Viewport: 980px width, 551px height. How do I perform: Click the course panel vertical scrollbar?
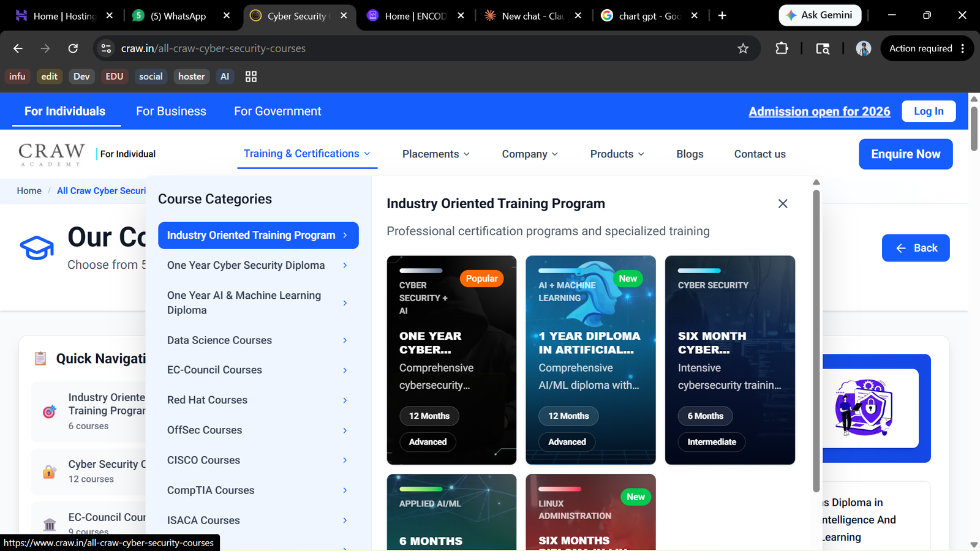click(x=816, y=340)
